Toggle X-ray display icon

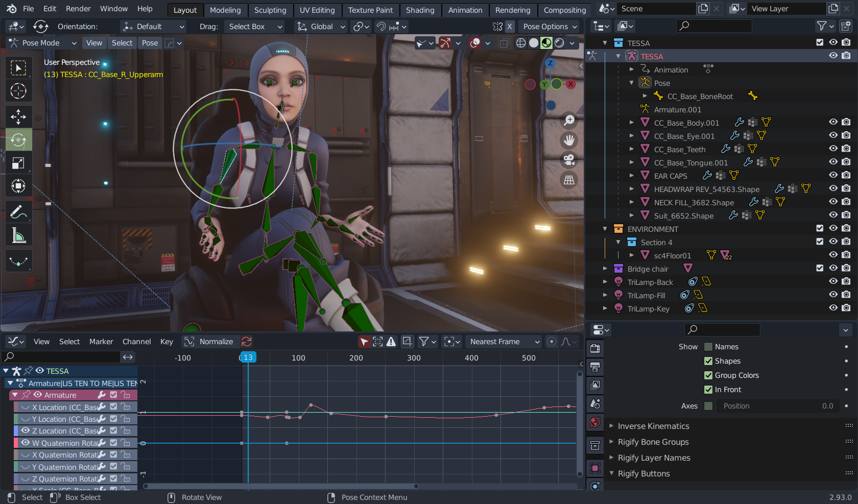(x=504, y=43)
